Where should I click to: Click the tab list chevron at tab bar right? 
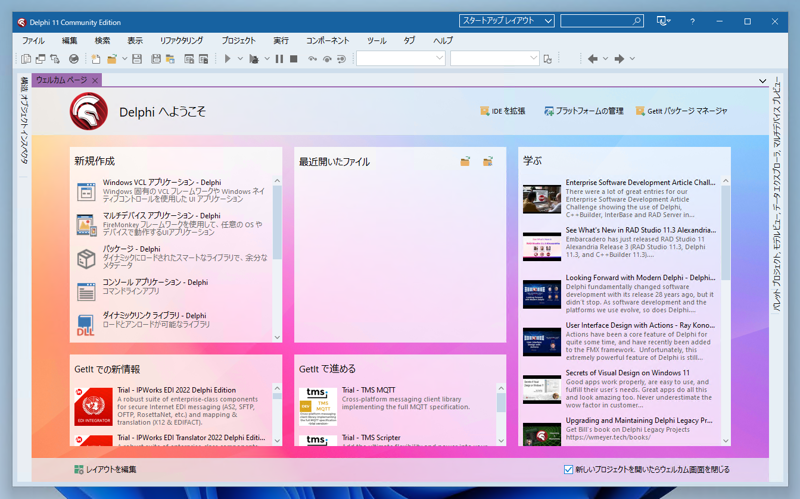tap(762, 81)
